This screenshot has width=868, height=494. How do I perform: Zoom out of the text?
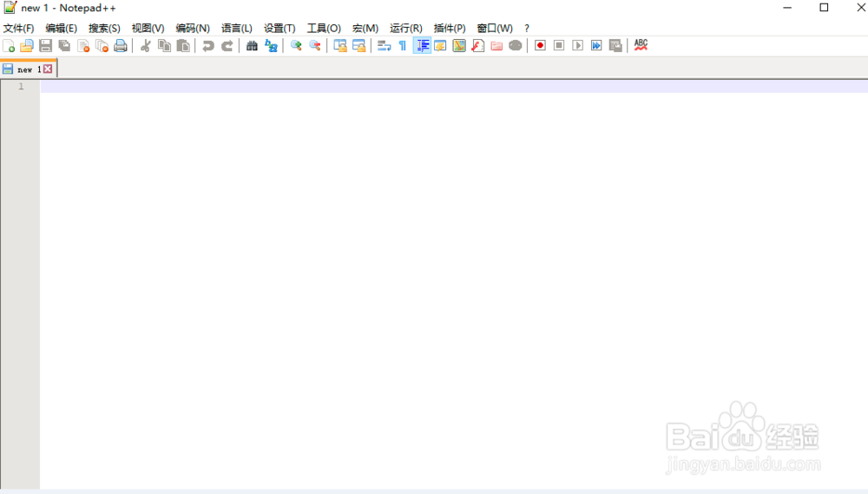(315, 46)
